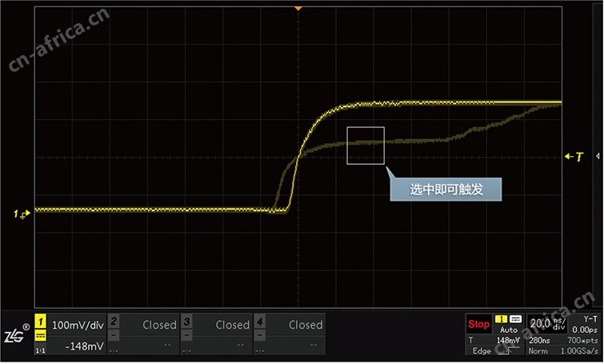Click the trigger coupling icon beside source 1
604x364 pixels.
pos(515,319)
